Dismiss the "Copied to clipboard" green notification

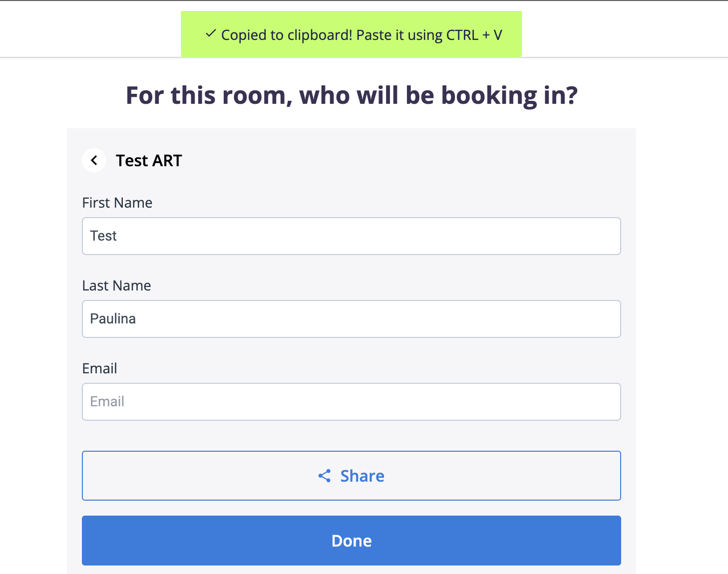[351, 34]
